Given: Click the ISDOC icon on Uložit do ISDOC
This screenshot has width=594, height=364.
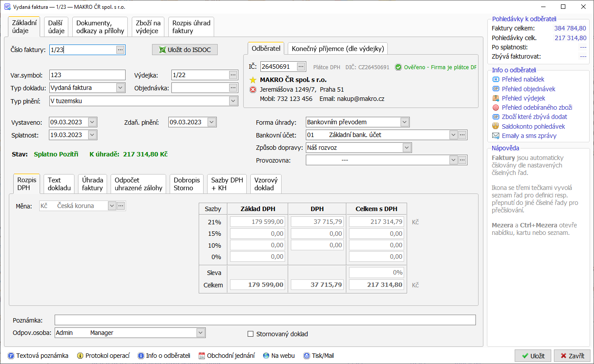Looking at the screenshot, I should click(162, 50).
